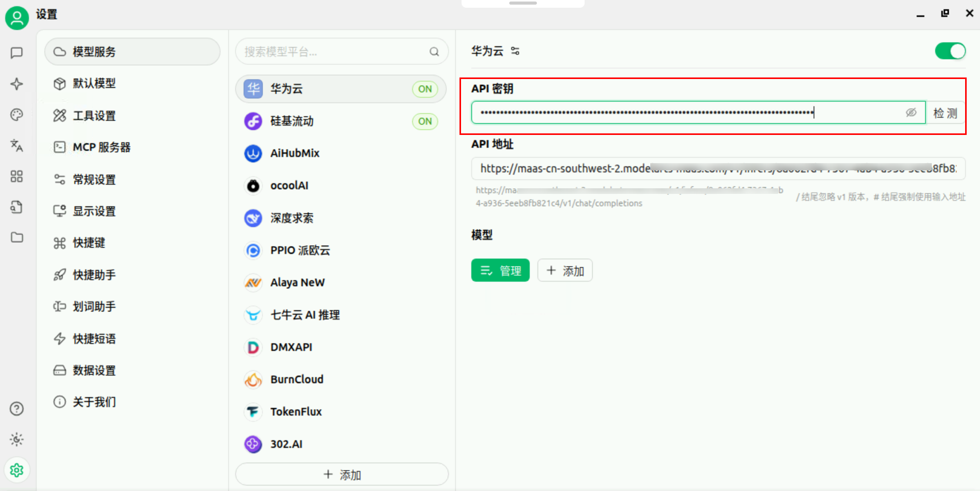The image size is (980, 491).
Task: Click the 深度求索 provider logo
Action: pos(253,218)
